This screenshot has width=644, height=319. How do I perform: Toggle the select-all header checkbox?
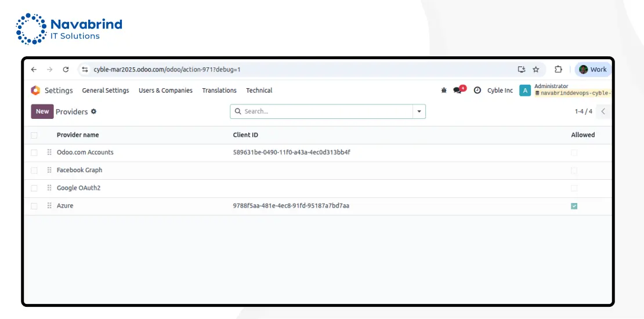34,135
